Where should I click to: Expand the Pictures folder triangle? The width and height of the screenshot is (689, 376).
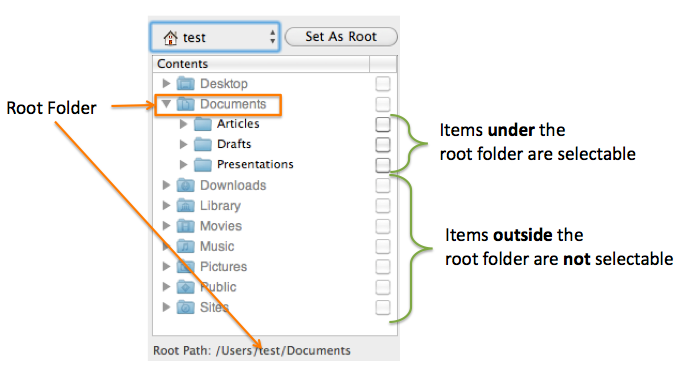166,266
